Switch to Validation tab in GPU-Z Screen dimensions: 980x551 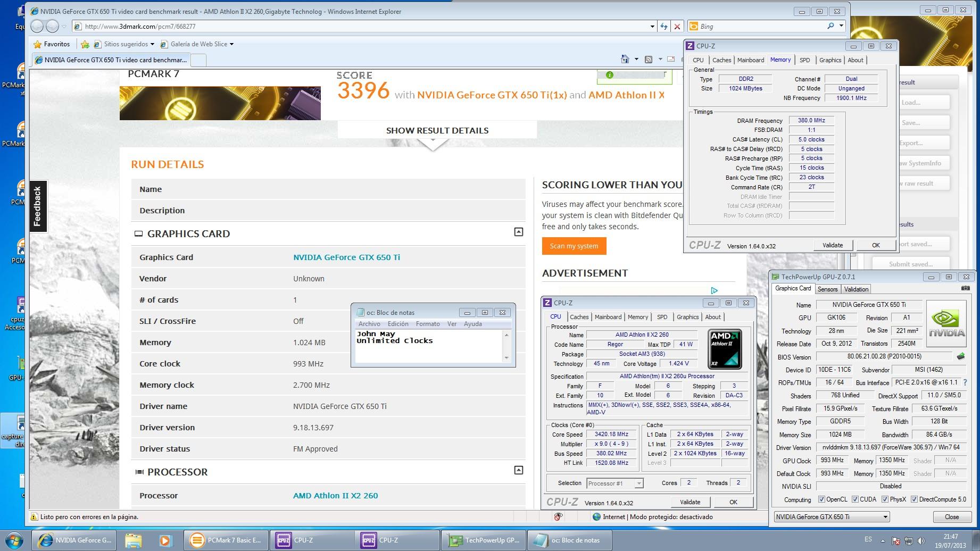856,289
